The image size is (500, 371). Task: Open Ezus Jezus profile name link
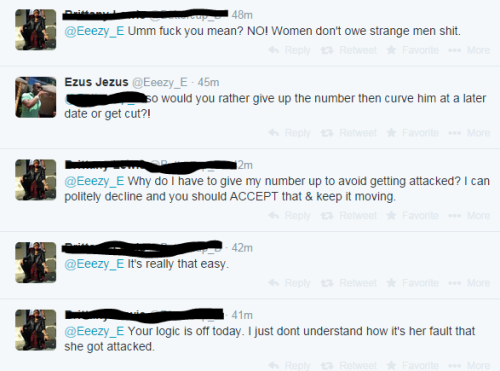point(96,82)
